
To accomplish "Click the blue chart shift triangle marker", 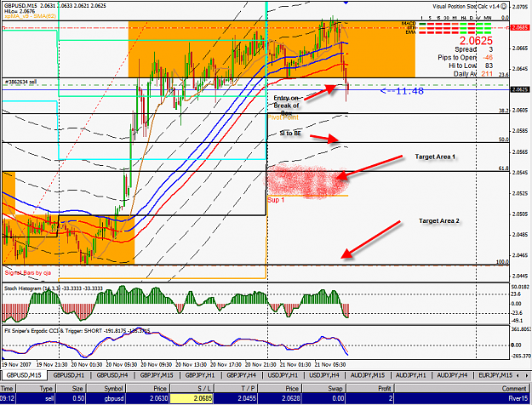I will click(346, 3).
